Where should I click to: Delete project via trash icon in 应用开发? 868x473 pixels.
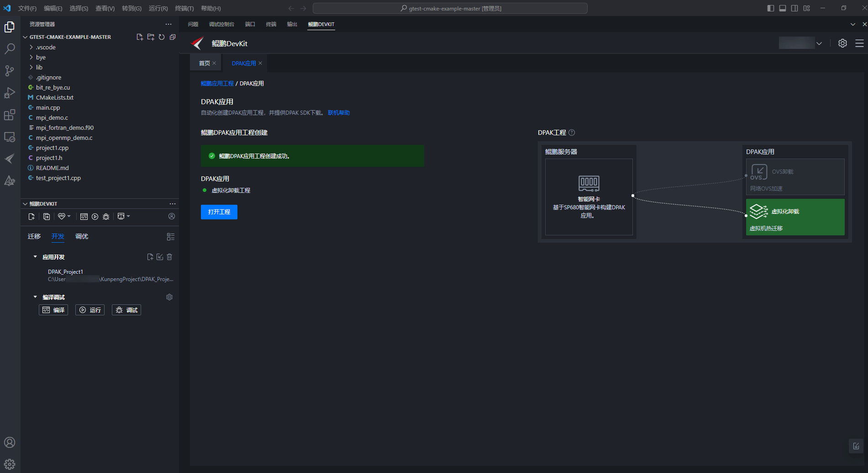pos(169,257)
